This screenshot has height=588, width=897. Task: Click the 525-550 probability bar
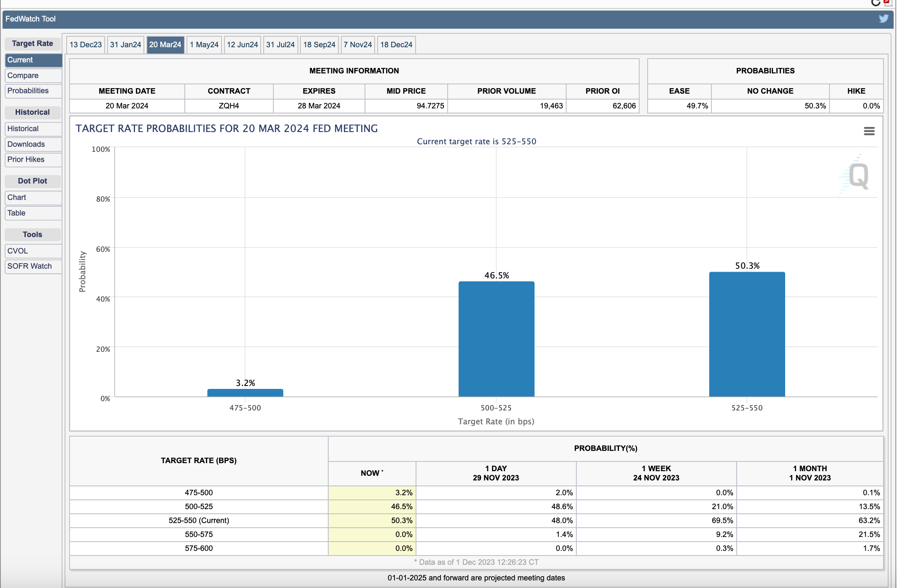coord(747,334)
